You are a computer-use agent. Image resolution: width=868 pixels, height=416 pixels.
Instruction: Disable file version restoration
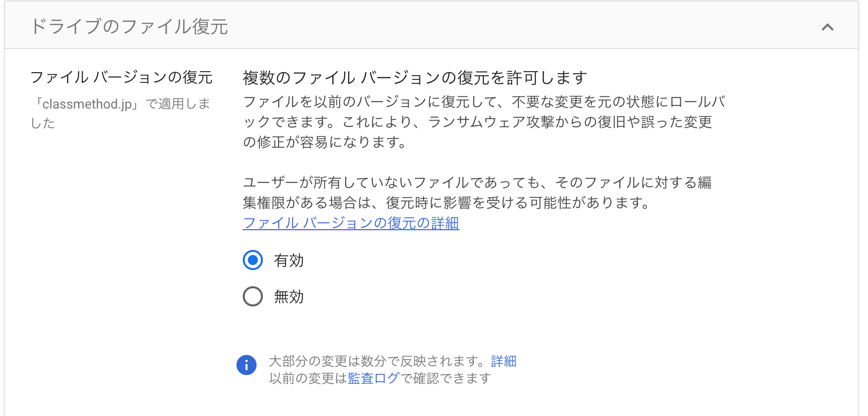pos(252,297)
